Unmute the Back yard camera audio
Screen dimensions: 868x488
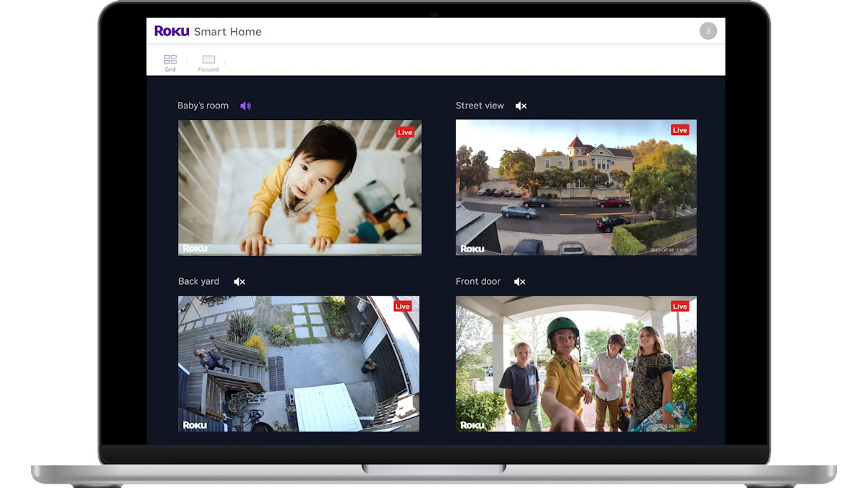(239, 282)
